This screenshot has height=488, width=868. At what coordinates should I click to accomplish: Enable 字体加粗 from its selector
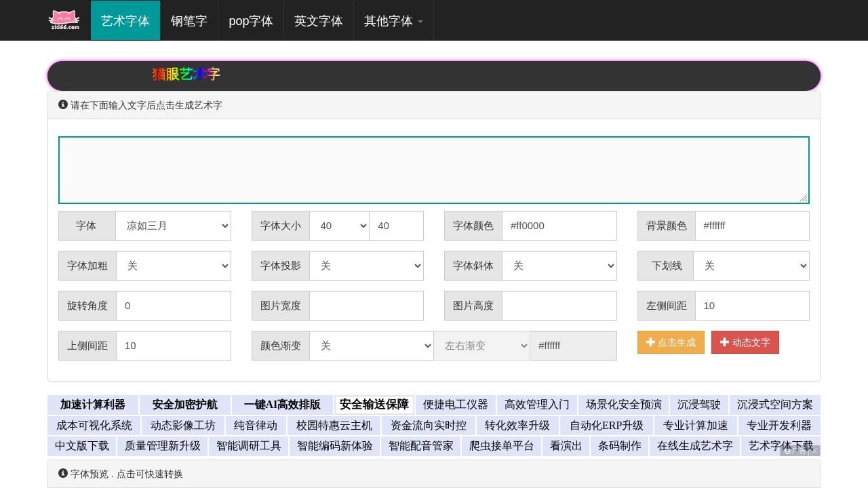point(174,266)
